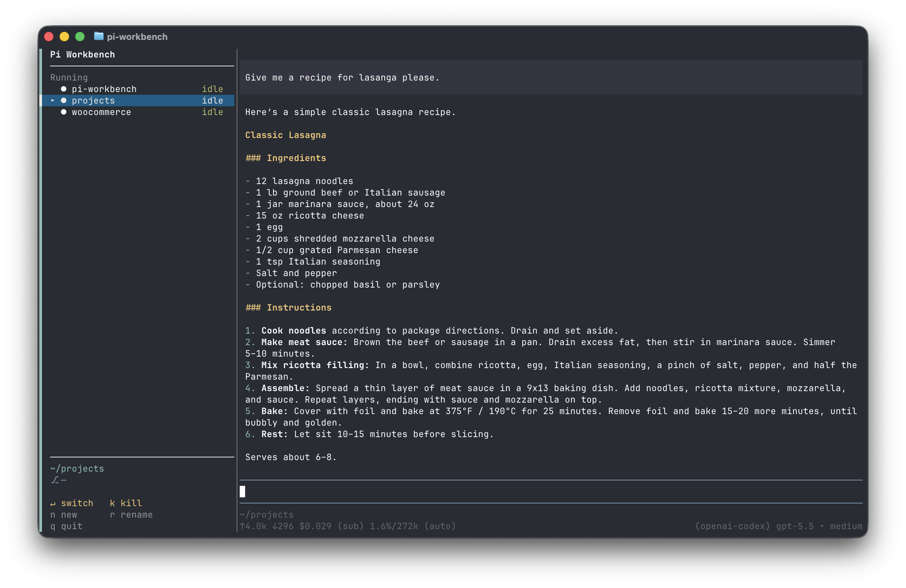Click the rename shortcut hint
This screenshot has height=588, width=906.
click(131, 515)
